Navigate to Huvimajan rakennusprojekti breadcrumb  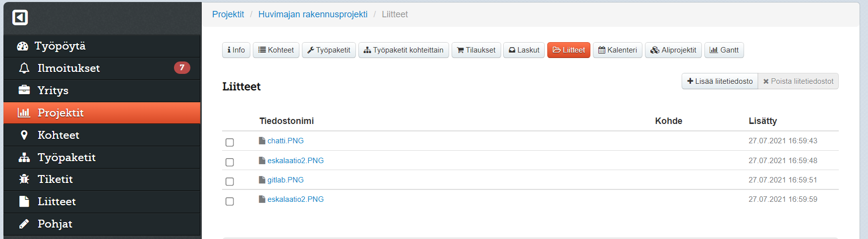point(313,14)
